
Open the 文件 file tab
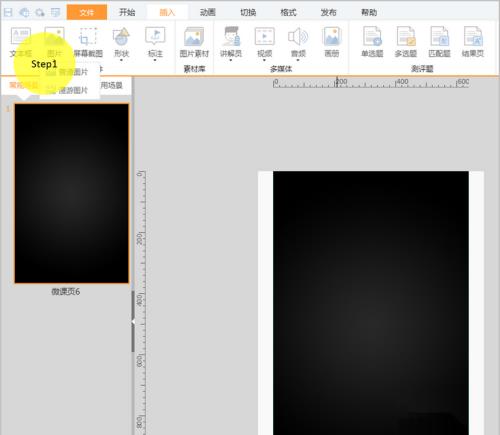point(87,12)
